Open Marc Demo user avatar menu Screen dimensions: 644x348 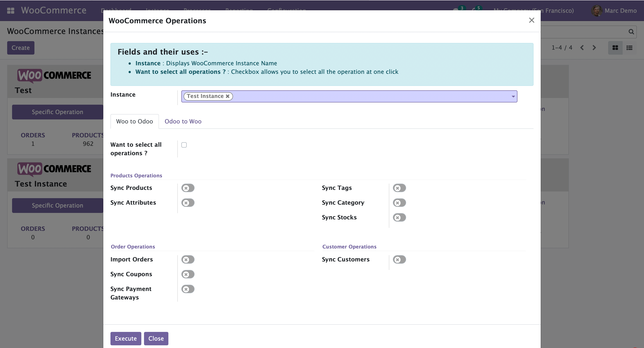[x=597, y=11]
